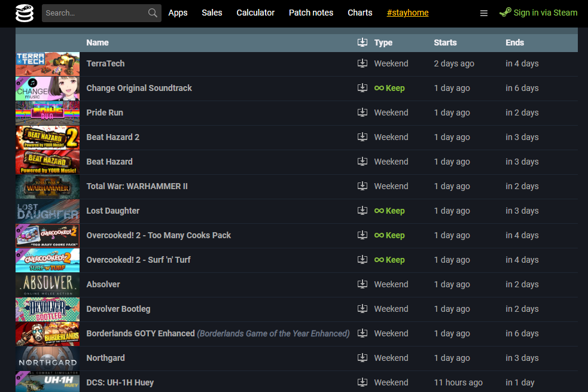Screen dimensions: 588x392
Task: Click the install icon for Beat Hazard 2
Action: (x=362, y=137)
